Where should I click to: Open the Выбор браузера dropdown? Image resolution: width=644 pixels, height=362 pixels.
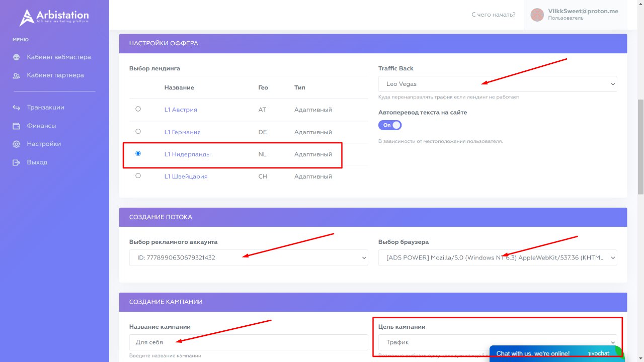(497, 258)
